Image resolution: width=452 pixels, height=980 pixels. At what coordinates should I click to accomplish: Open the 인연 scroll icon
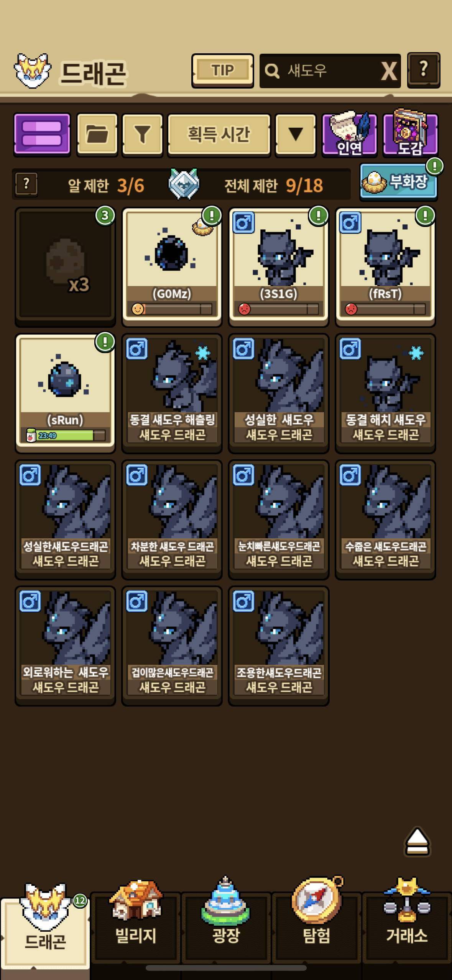[349, 134]
